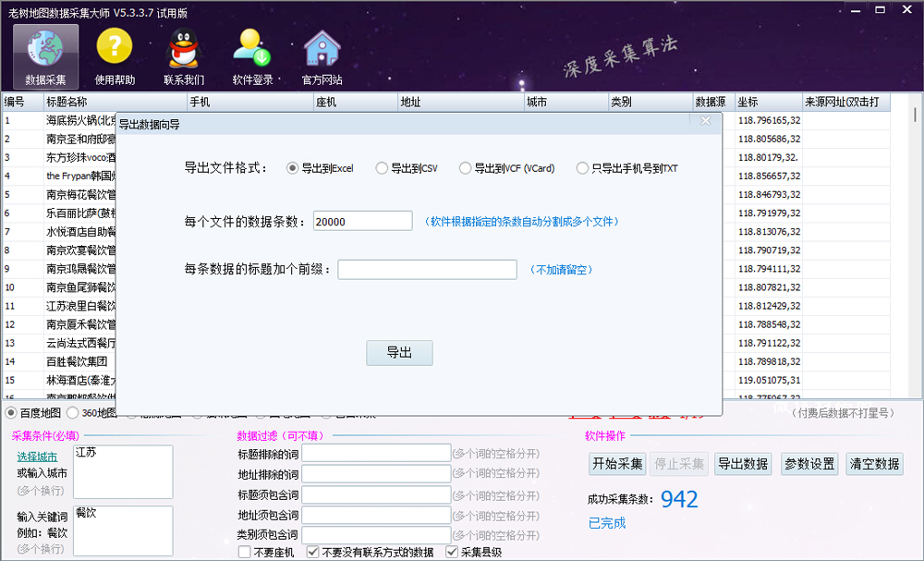Screen dimensions: 924x561
Task: Select 导出到CSV export format
Action: click(x=380, y=168)
